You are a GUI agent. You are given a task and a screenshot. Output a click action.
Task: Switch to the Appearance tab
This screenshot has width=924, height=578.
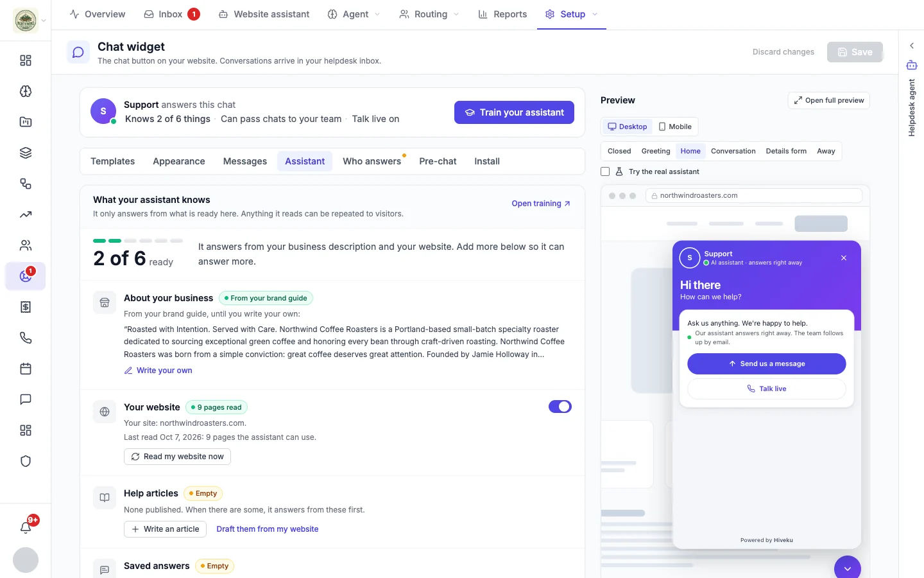point(179,161)
